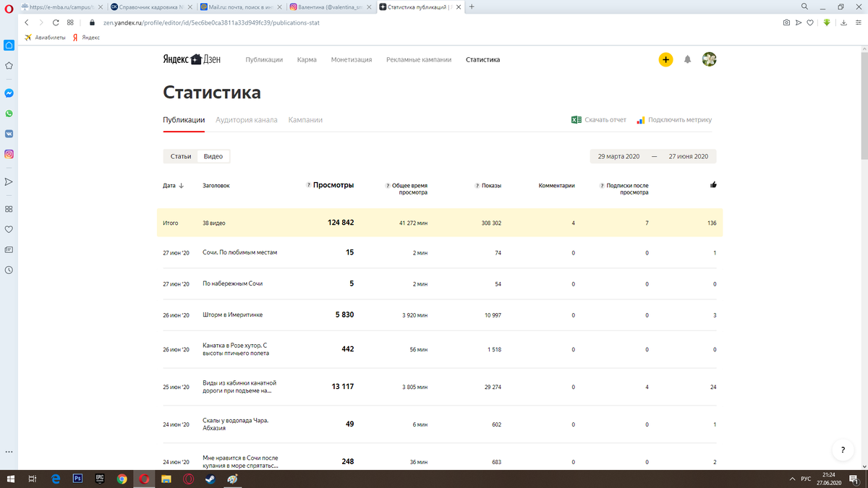Open Рекламные кампании menu item

tap(419, 60)
